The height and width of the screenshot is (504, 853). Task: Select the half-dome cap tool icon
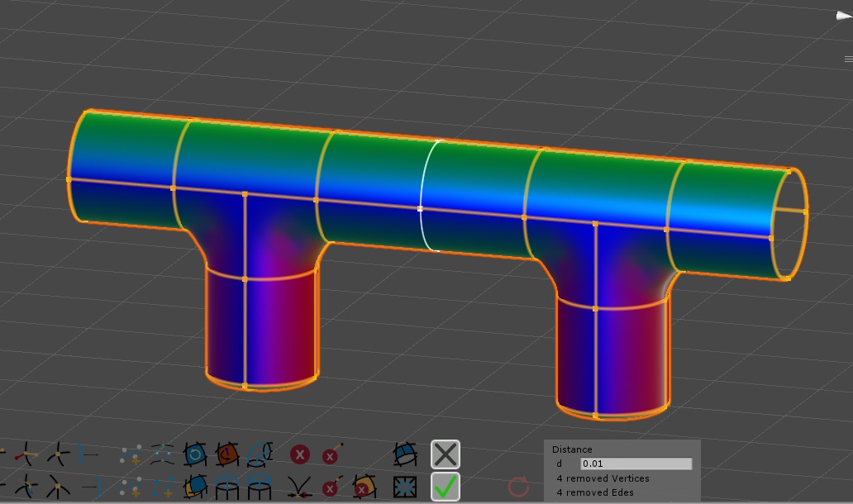point(226,487)
